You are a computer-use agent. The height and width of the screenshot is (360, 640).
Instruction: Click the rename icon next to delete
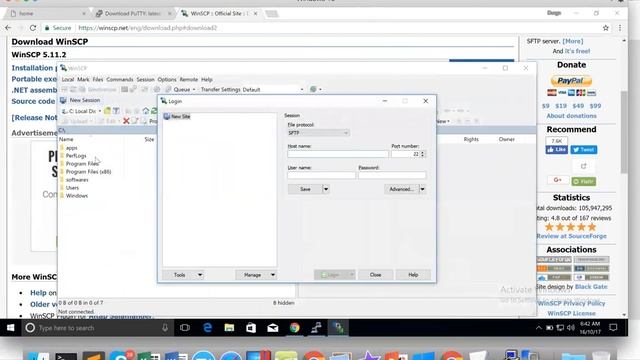[134, 121]
